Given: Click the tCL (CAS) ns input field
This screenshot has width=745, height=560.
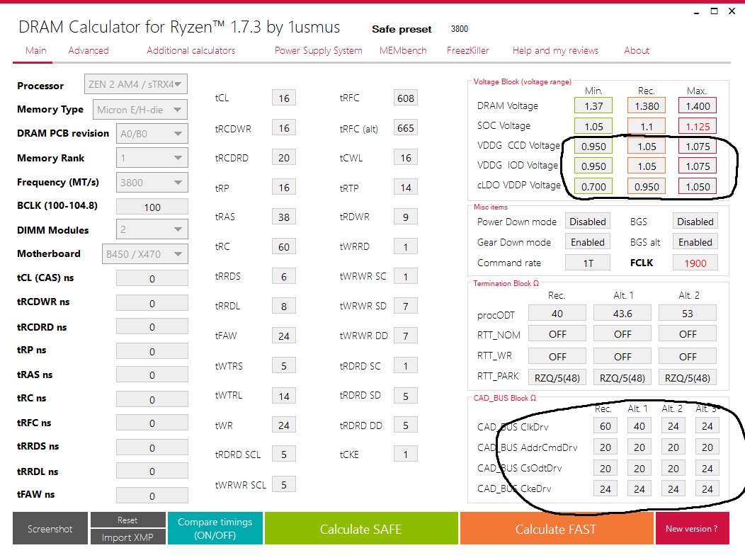Looking at the screenshot, I should point(152,278).
